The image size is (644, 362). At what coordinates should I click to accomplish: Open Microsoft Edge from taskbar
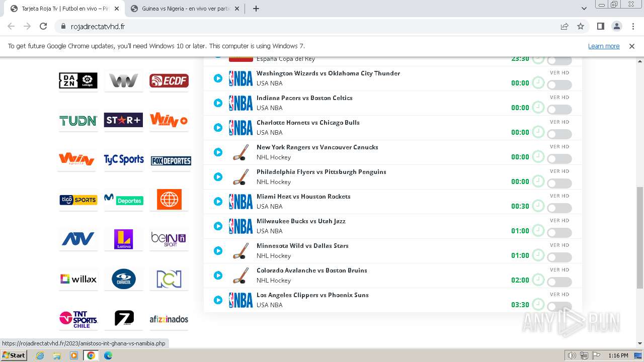pos(108,355)
